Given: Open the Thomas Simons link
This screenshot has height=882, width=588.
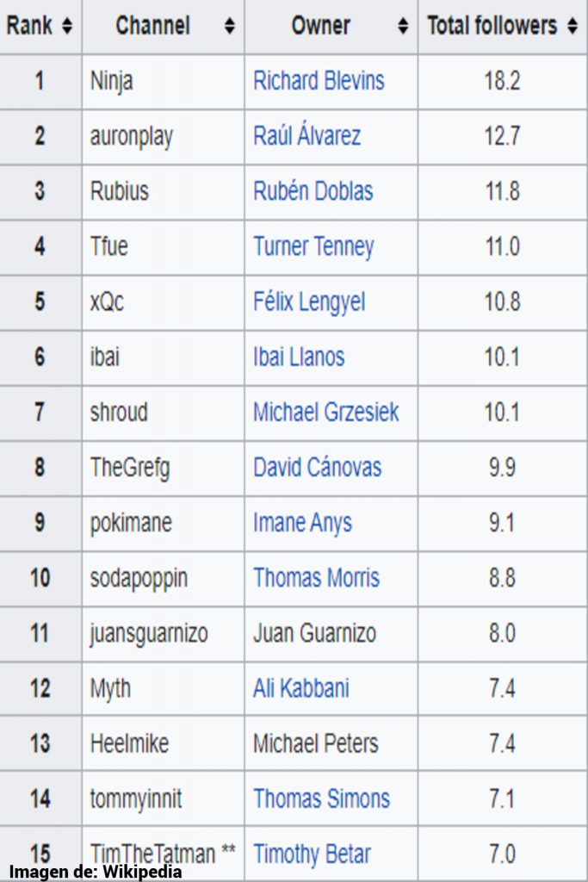Looking at the screenshot, I should tap(321, 798).
